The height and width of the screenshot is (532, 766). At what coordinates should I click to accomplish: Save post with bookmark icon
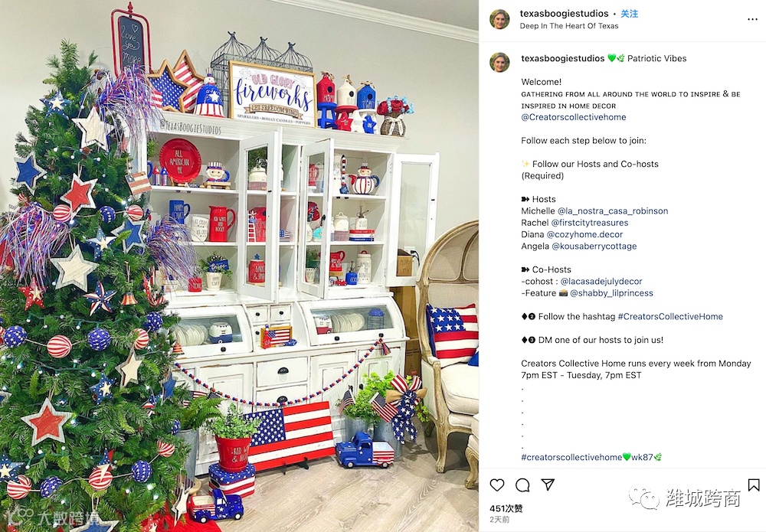pos(753,485)
